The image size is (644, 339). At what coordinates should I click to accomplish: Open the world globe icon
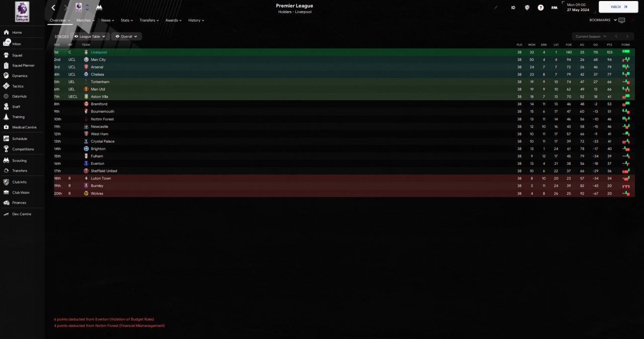(x=527, y=8)
